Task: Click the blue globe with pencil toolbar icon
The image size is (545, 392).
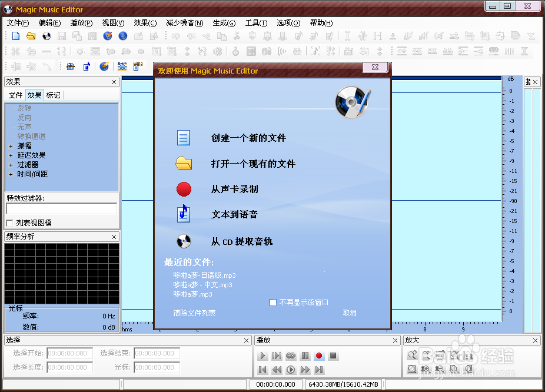Action: (x=104, y=66)
